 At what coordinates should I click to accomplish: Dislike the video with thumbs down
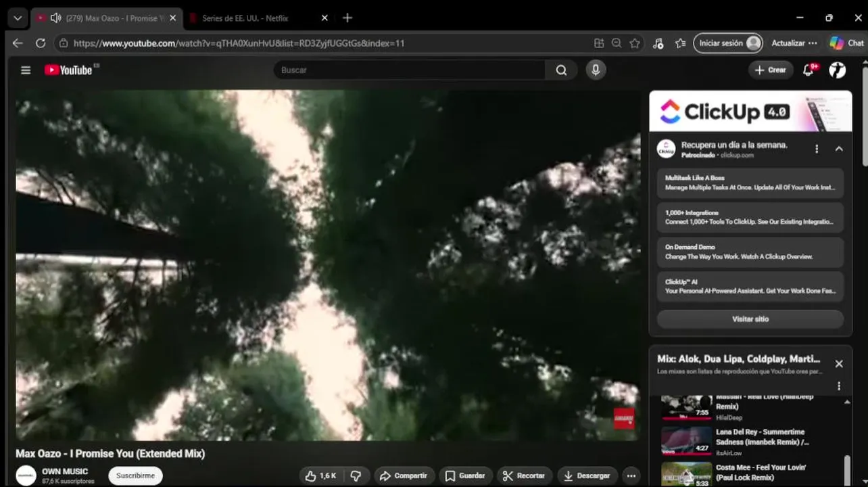[356, 476]
